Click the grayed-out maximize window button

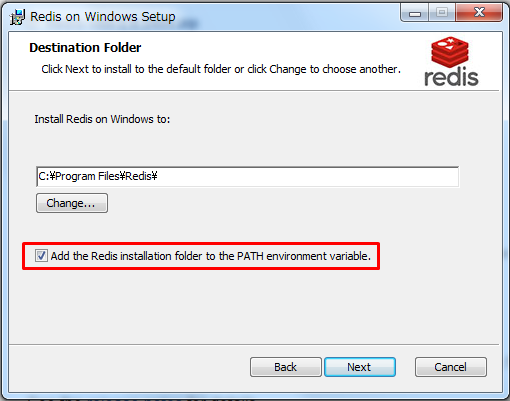442,13
